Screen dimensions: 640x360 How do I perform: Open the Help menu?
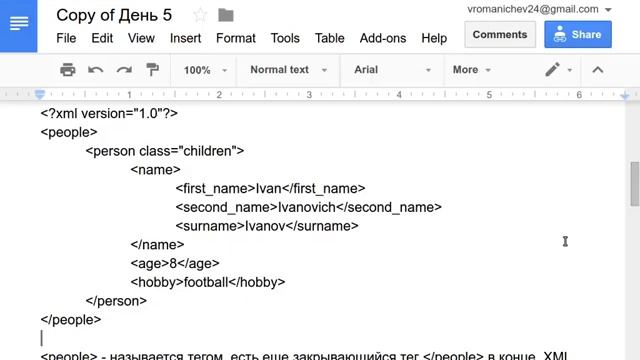tap(434, 38)
